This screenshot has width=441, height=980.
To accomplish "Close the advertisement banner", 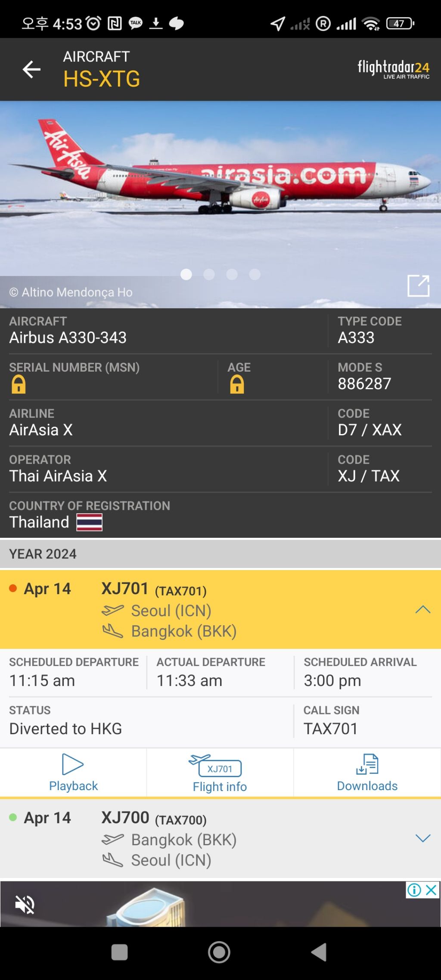I will point(432,890).
